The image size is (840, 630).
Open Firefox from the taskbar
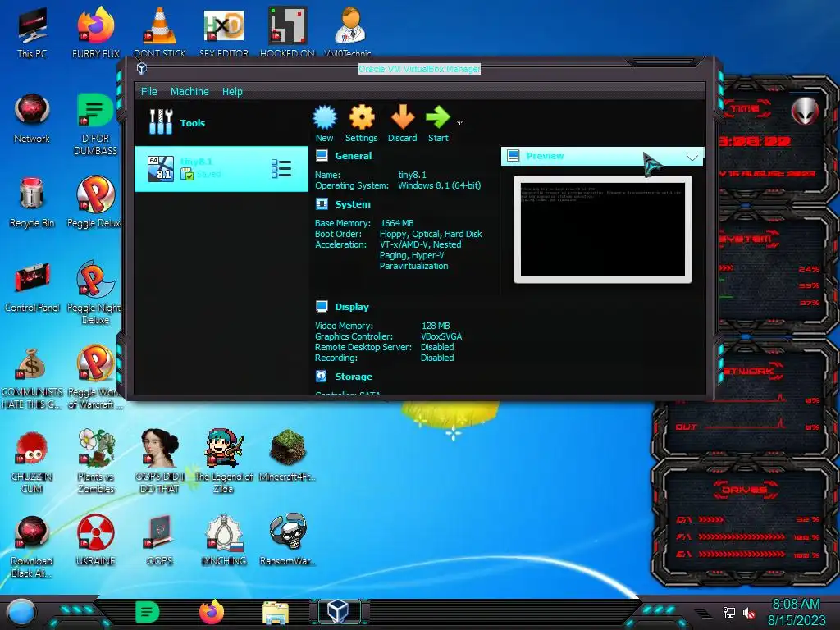(211, 612)
